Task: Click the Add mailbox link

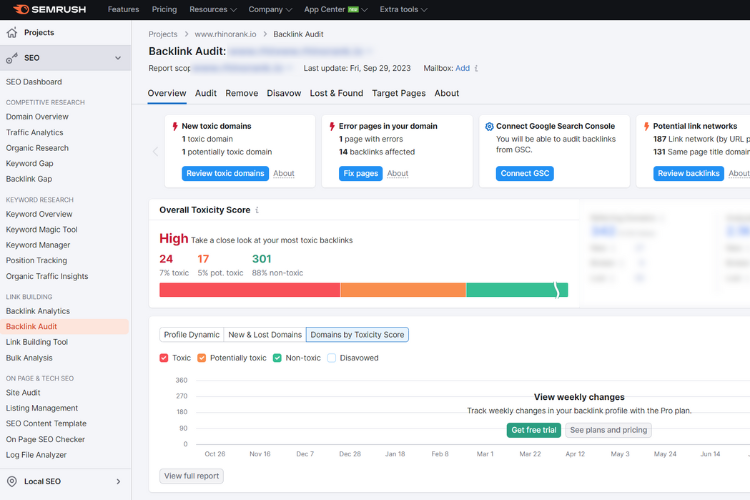Action: [463, 68]
